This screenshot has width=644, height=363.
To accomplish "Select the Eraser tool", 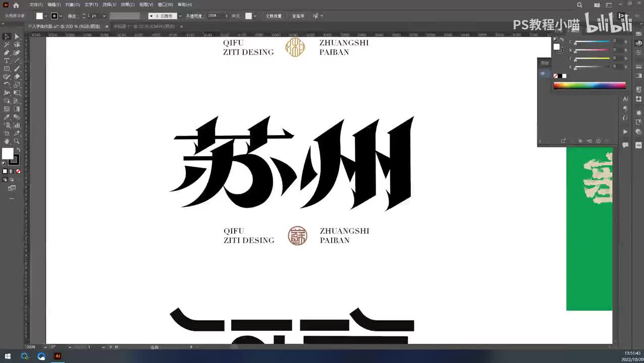I will point(17,77).
